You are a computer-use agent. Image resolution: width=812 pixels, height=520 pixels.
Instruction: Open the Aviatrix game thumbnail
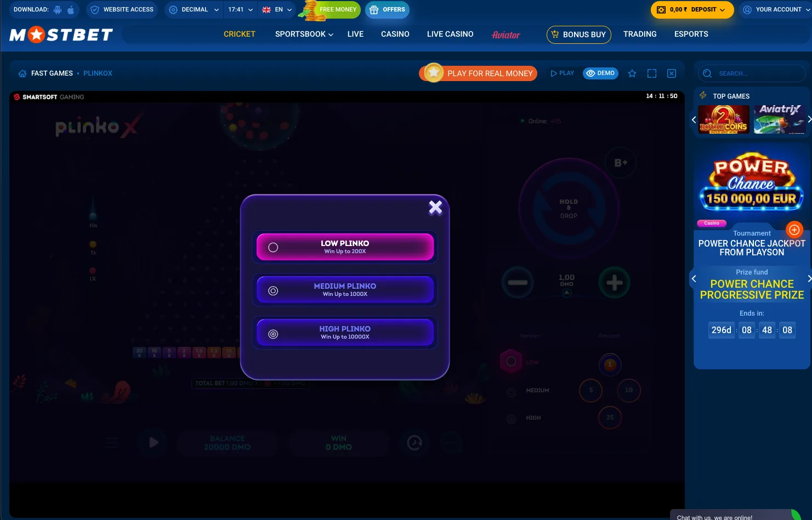pyautogui.click(x=779, y=119)
